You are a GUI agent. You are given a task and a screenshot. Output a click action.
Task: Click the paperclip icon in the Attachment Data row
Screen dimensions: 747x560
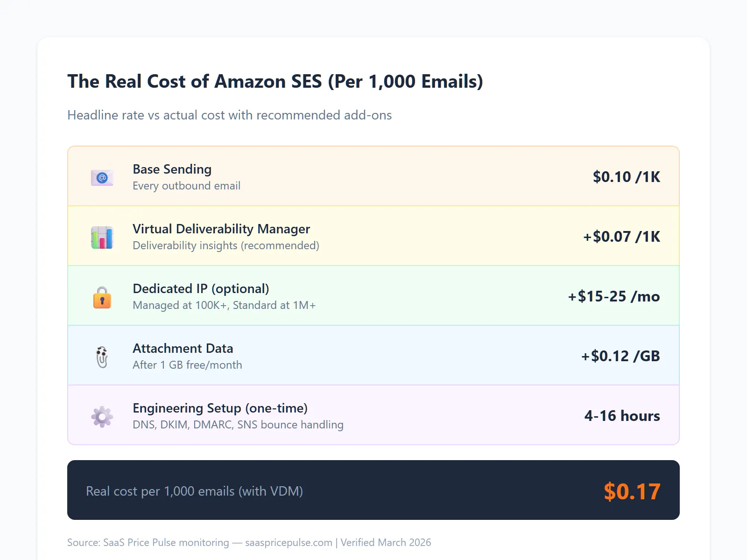click(x=102, y=356)
